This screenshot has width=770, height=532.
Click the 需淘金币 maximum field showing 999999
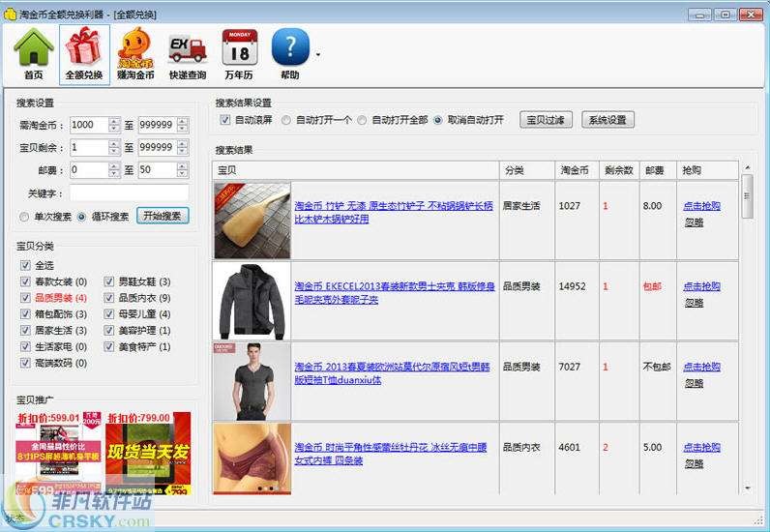coord(158,125)
